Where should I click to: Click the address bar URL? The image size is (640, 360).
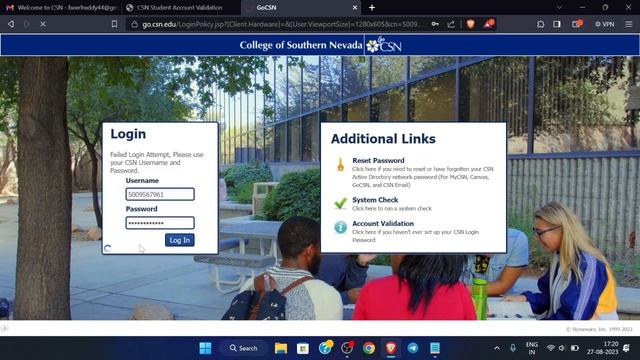[282, 24]
